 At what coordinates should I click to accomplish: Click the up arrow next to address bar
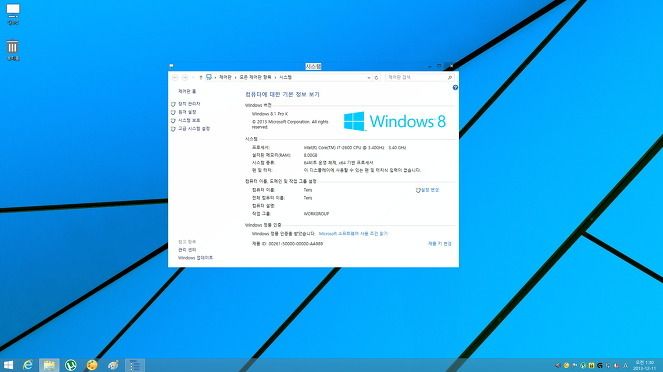[x=201, y=77]
